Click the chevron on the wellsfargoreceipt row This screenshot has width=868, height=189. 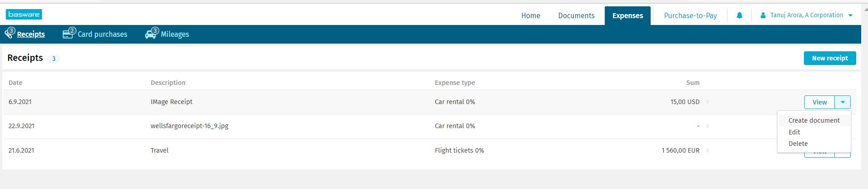point(707,126)
